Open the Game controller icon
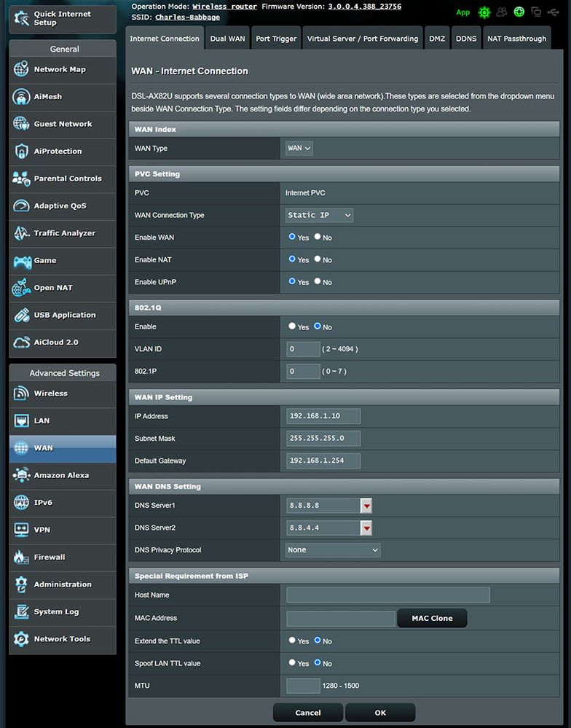The image size is (571, 728). point(21,261)
